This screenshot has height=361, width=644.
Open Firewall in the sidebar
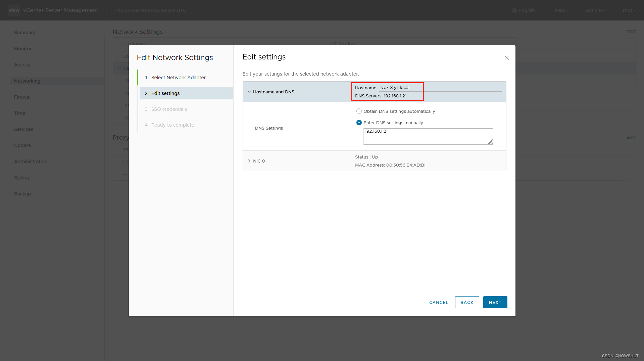point(23,97)
